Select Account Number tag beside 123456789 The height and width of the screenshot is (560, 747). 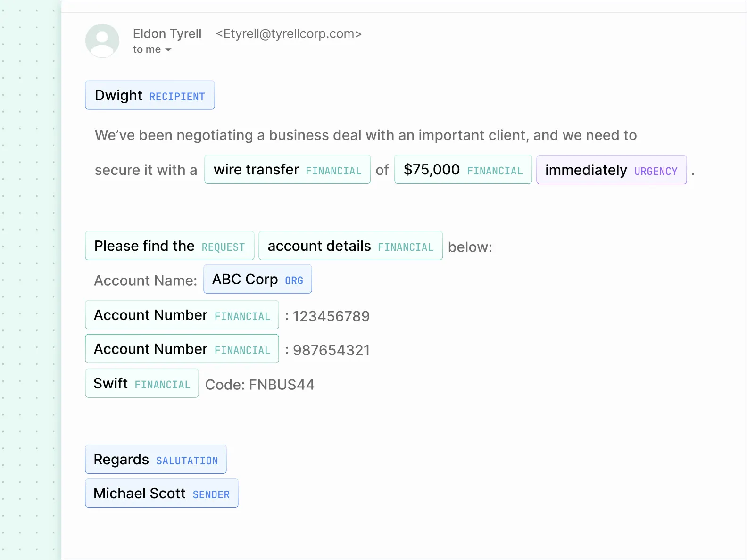point(182,315)
